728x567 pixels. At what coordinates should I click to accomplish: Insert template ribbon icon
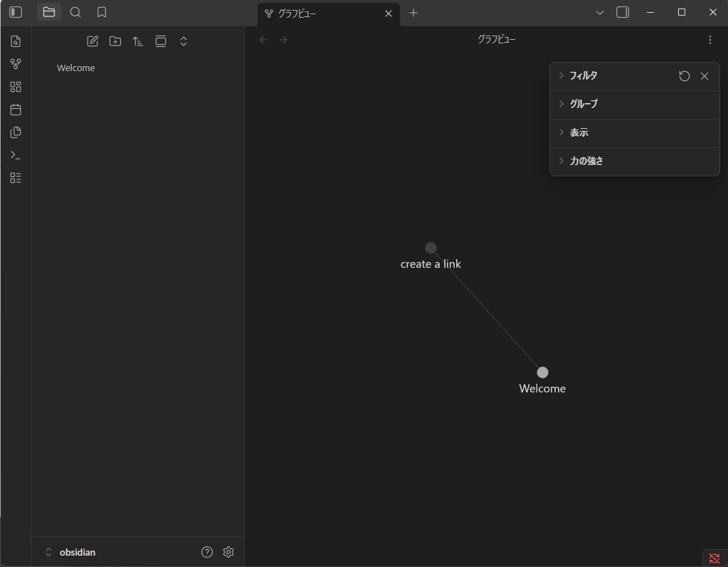pos(16,132)
